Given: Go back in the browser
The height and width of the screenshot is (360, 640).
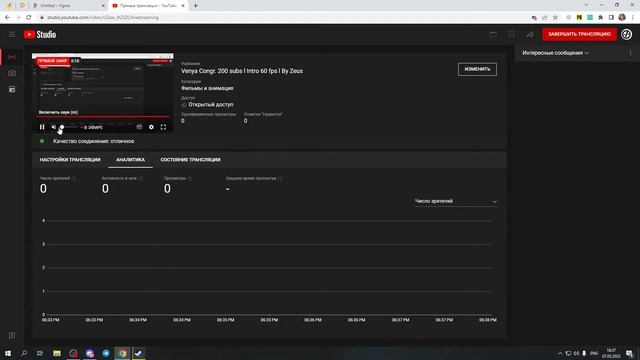Looking at the screenshot, I should click(x=7, y=18).
